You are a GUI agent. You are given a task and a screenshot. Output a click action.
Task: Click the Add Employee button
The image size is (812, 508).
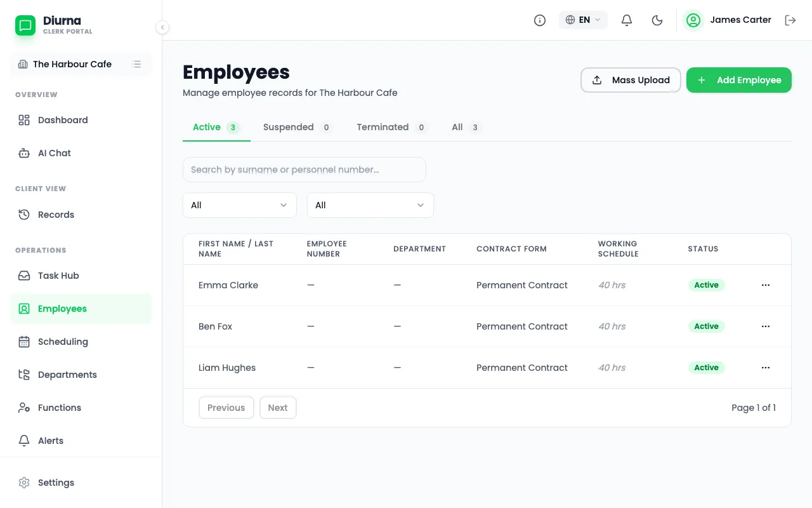click(739, 80)
